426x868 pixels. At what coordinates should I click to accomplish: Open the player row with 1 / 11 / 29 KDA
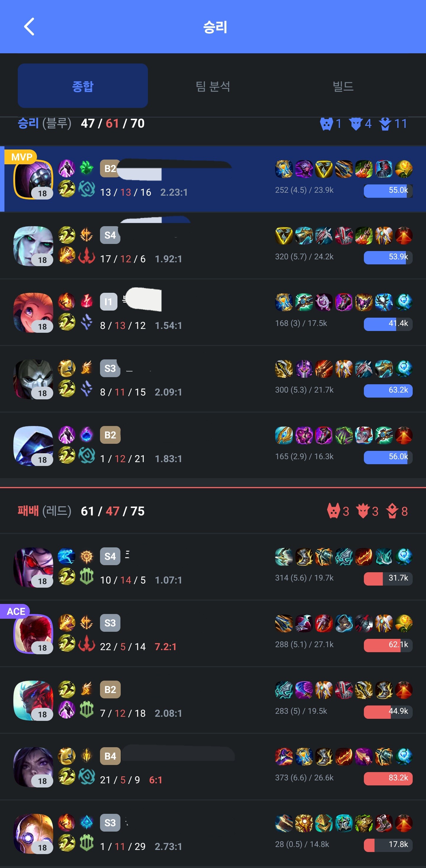213,834
